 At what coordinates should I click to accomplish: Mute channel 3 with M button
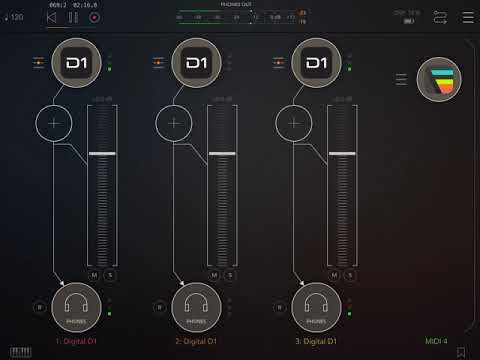click(334, 275)
